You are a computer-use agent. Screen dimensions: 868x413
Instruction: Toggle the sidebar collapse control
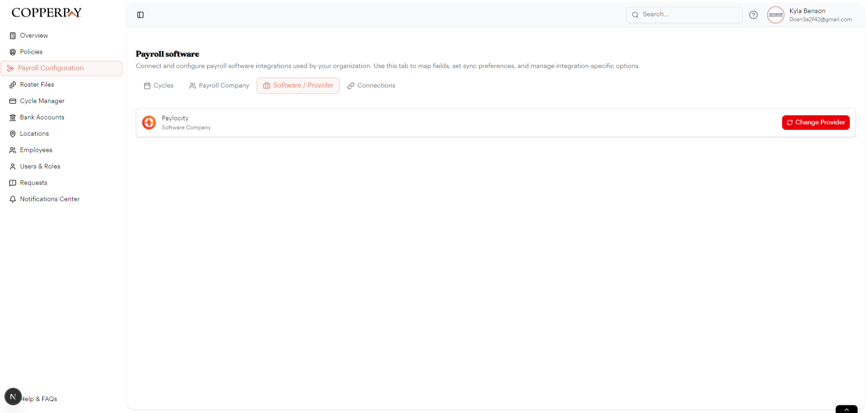tap(140, 15)
